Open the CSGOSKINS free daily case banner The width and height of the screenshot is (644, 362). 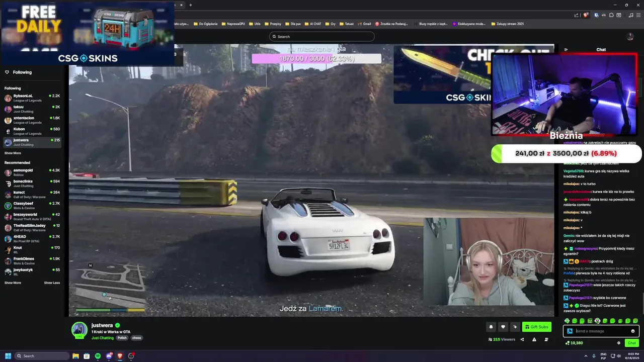88,33
